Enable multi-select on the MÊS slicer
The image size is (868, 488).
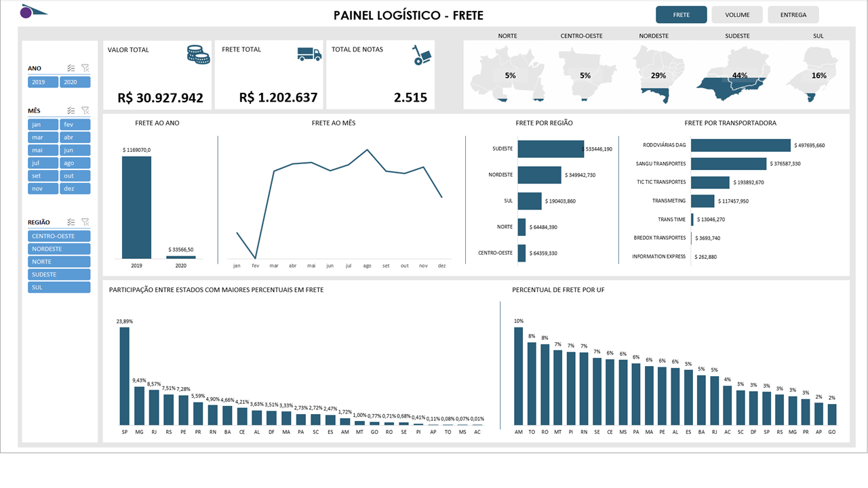[71, 110]
